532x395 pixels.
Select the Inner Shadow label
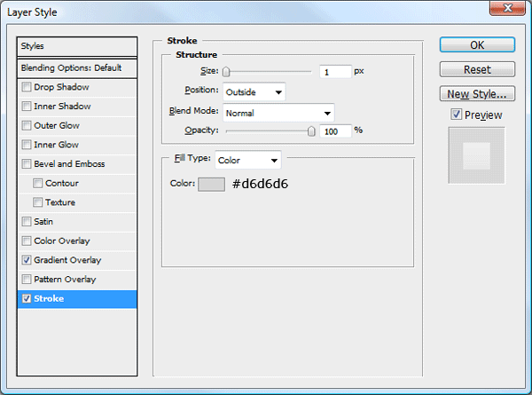(x=62, y=107)
